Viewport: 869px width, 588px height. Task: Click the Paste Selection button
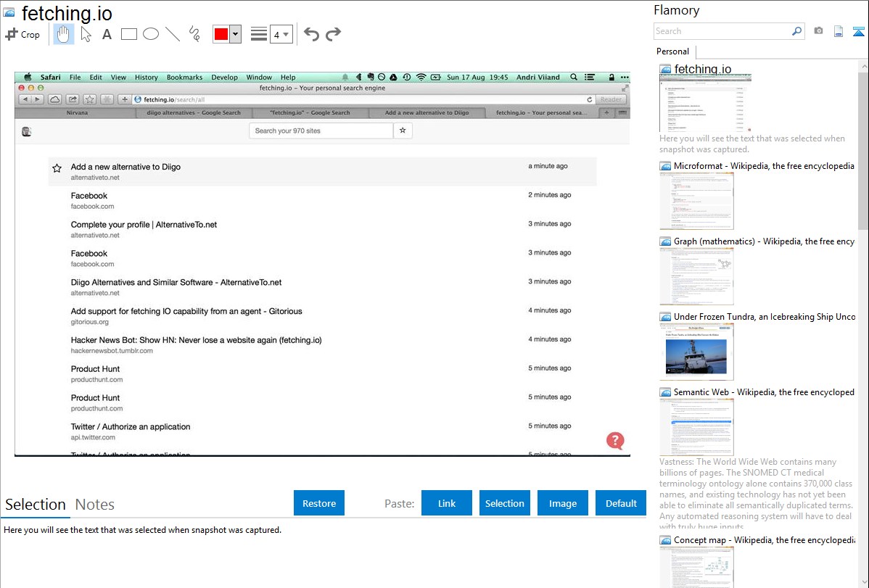point(504,502)
